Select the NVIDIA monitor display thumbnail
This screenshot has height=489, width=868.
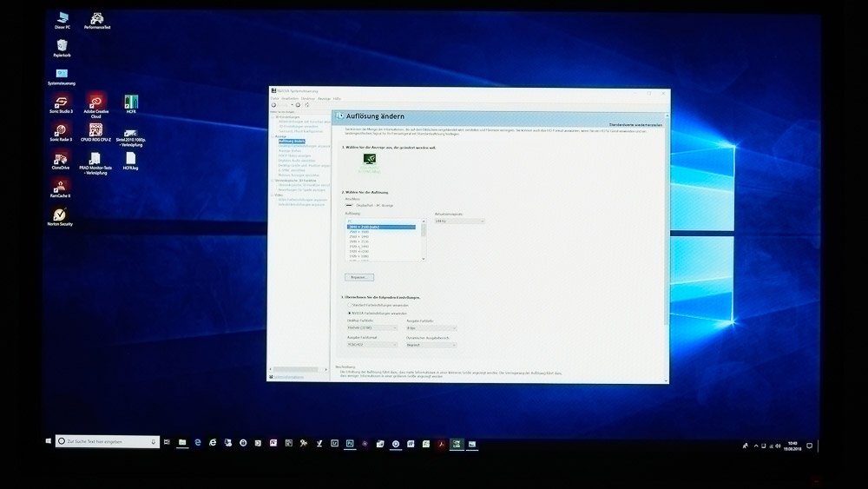369,162
